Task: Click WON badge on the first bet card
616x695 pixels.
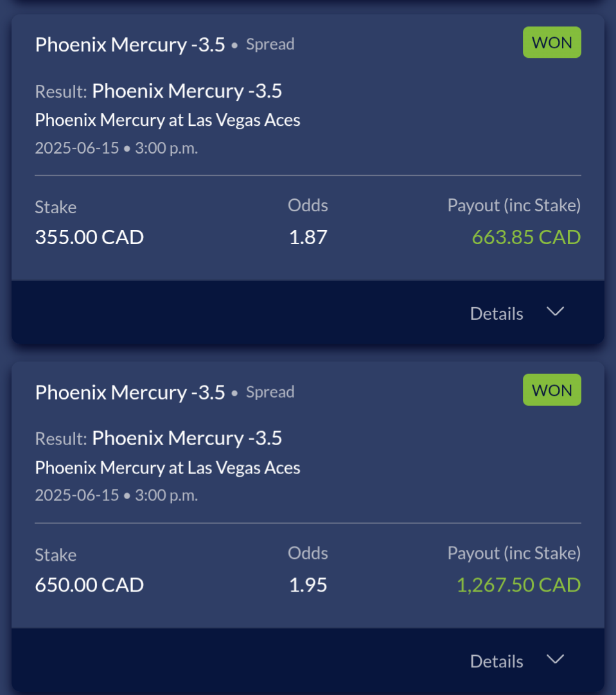Action: click(552, 42)
